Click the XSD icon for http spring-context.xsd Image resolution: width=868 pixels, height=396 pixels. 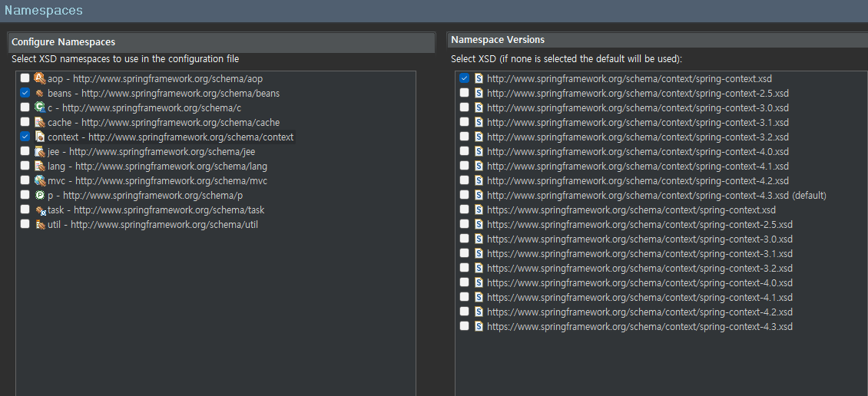[479, 78]
